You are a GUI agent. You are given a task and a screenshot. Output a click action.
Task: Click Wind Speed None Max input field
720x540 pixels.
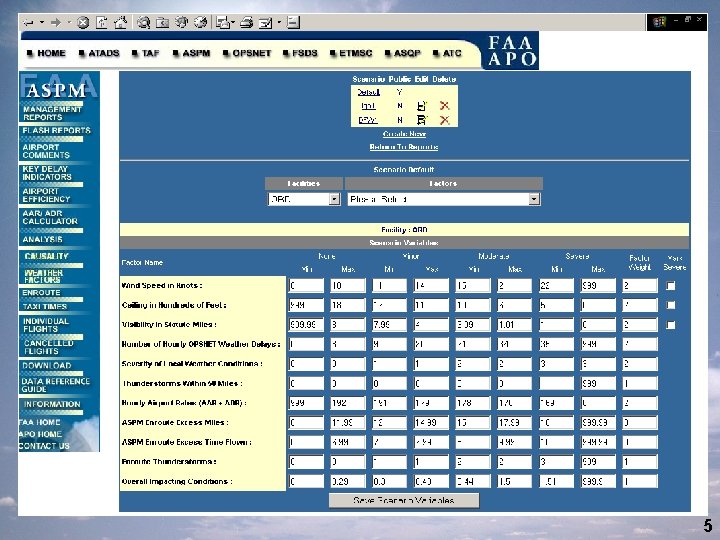[x=348, y=286]
